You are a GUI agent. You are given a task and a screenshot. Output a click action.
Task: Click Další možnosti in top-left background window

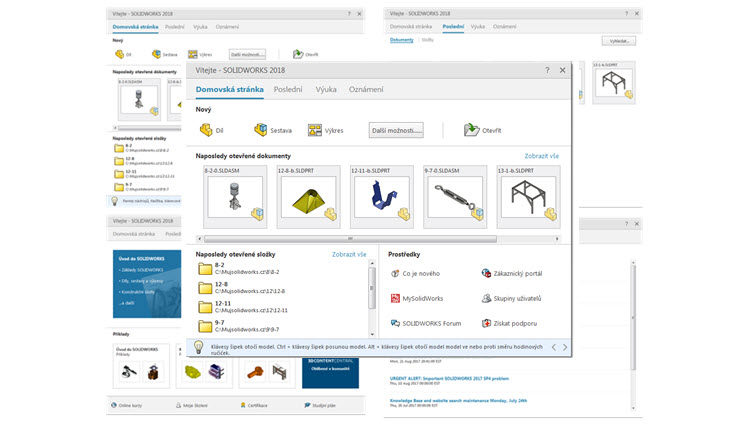tap(247, 55)
